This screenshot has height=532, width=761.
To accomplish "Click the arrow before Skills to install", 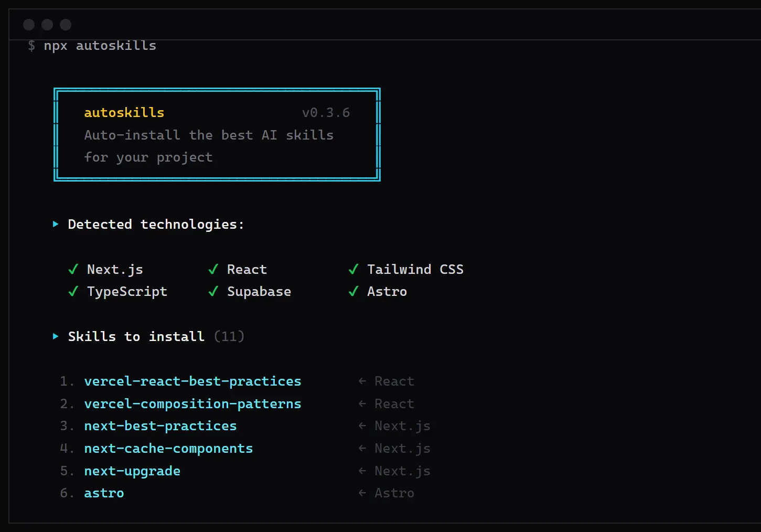I will tap(56, 336).
